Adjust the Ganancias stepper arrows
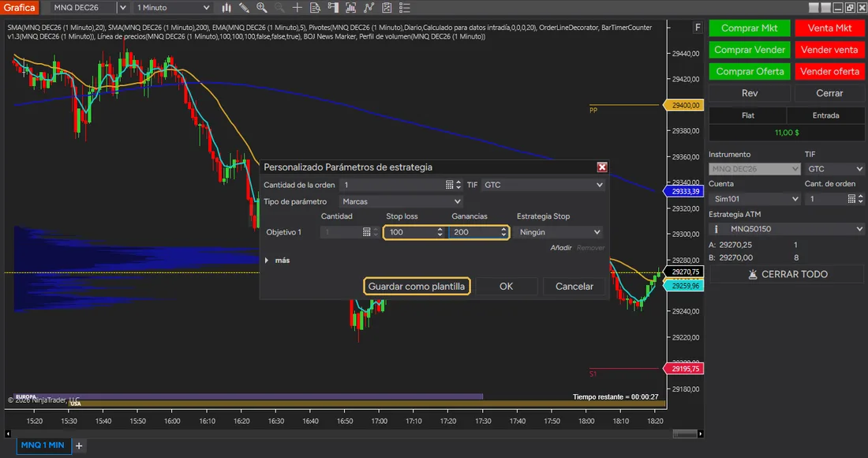Viewport: 868px width, 458px height. [503, 232]
